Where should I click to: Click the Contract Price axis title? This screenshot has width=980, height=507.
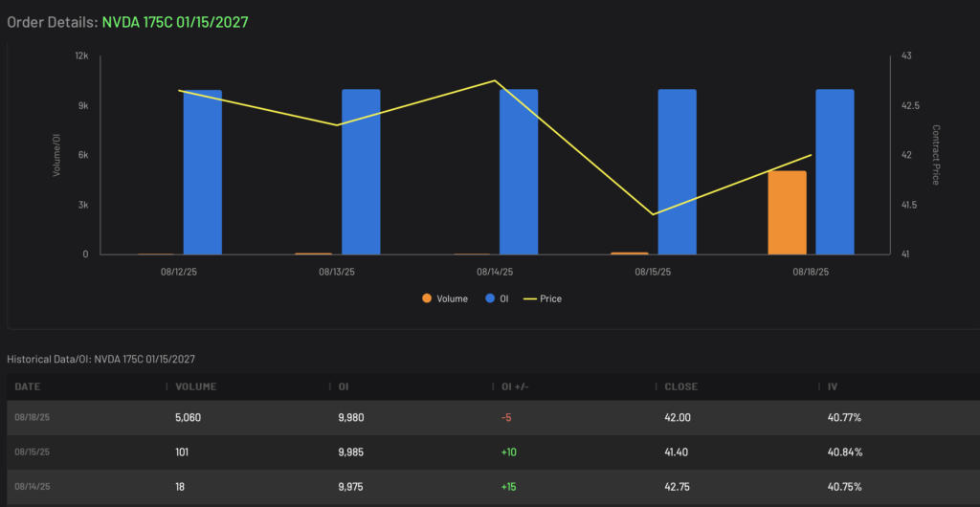(x=936, y=155)
